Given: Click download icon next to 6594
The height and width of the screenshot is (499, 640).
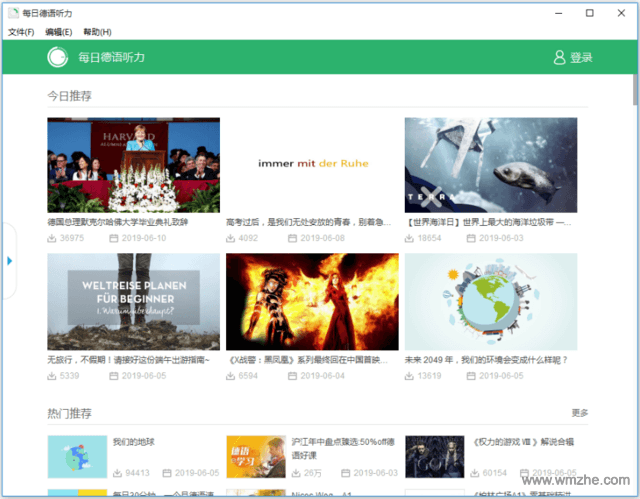Looking at the screenshot, I should pos(231,376).
